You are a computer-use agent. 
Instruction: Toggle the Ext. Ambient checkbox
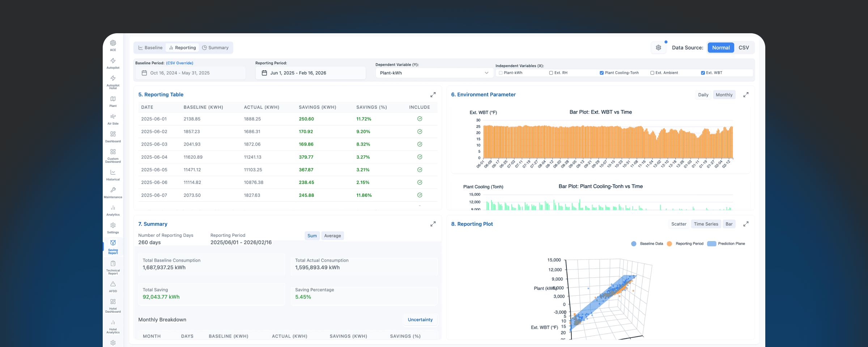click(x=652, y=73)
